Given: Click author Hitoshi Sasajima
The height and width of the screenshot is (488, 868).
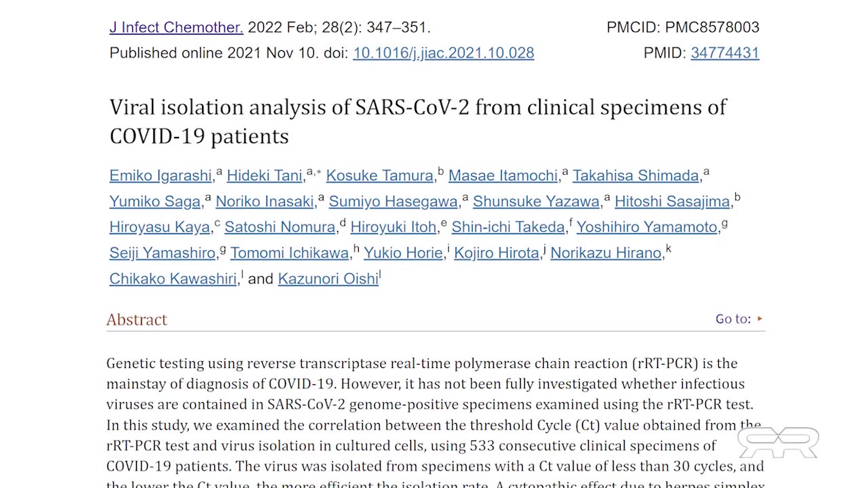Looking at the screenshot, I should [x=671, y=201].
